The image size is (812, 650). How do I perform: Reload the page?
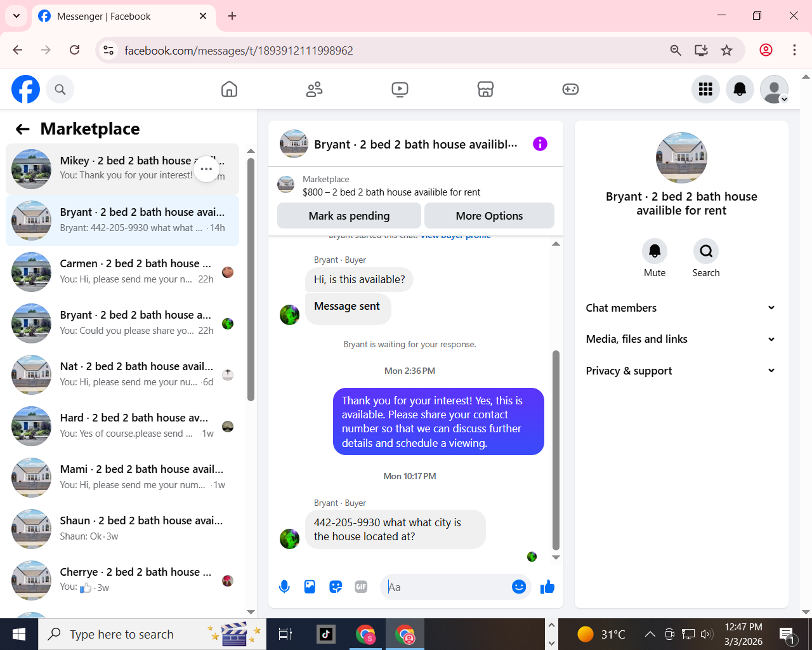[75, 50]
